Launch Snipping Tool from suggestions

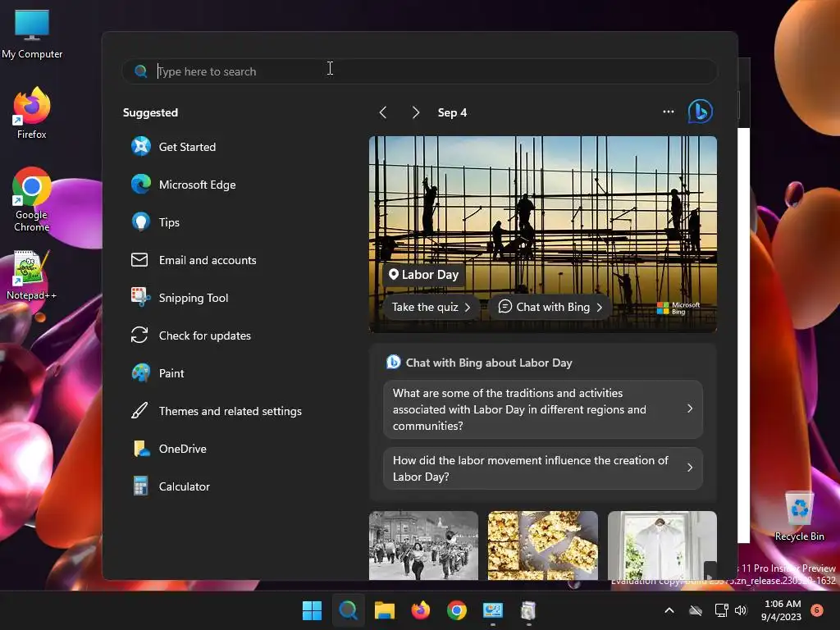(180, 298)
